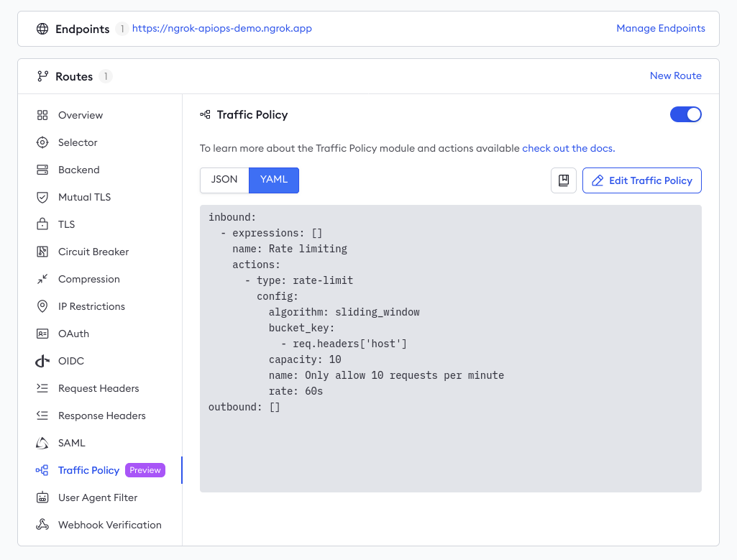This screenshot has width=737, height=560.
Task: Click the Edit Traffic Policy button
Action: point(641,180)
